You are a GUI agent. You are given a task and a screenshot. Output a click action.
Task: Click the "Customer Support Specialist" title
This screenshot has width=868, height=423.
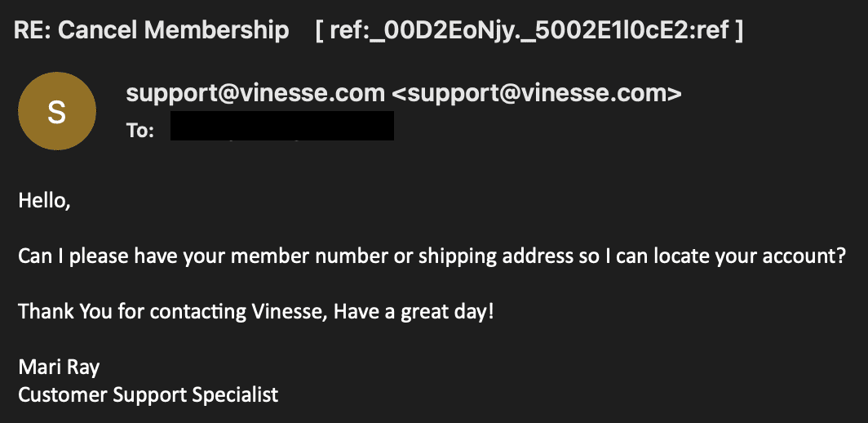point(148,394)
